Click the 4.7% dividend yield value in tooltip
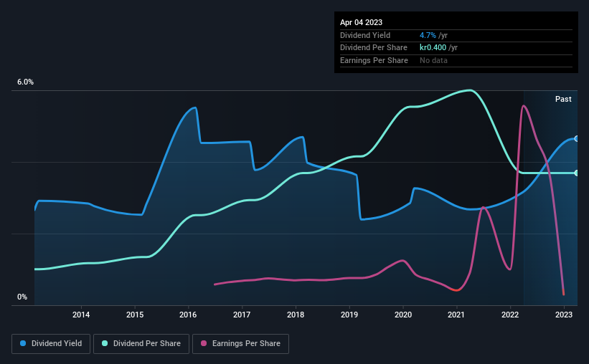This screenshot has width=589, height=364. click(x=428, y=35)
